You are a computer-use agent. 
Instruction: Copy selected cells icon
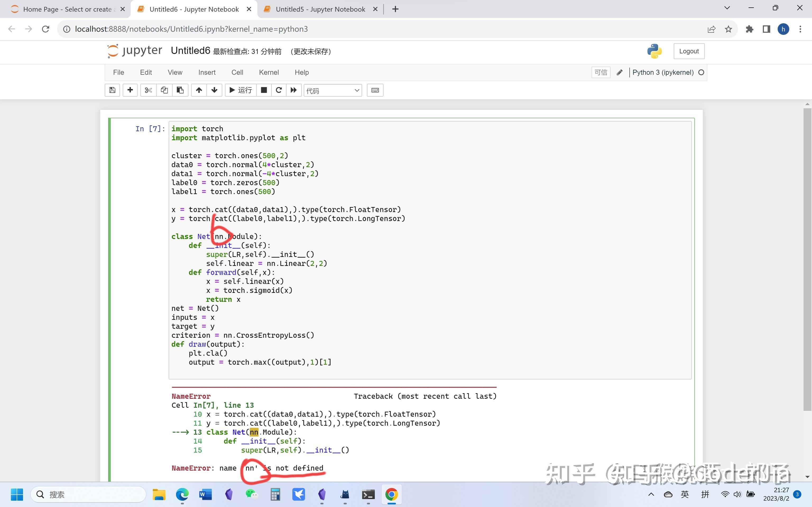[x=164, y=90]
